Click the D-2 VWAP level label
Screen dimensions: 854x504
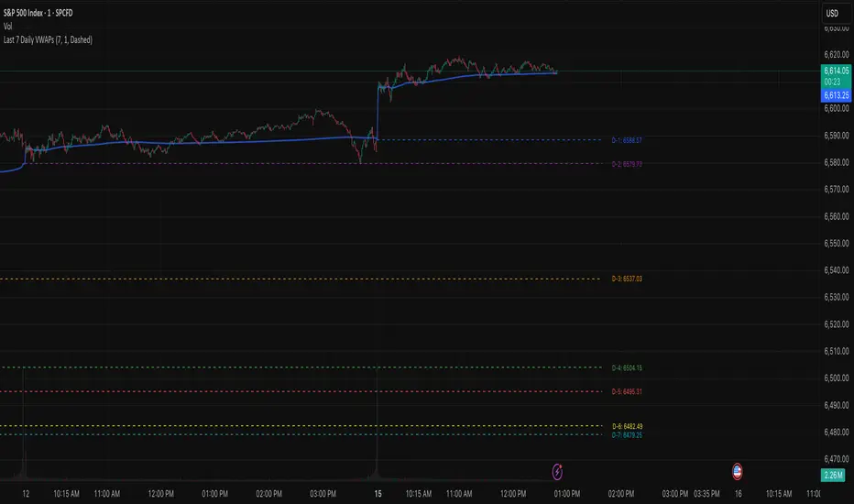(x=627, y=164)
